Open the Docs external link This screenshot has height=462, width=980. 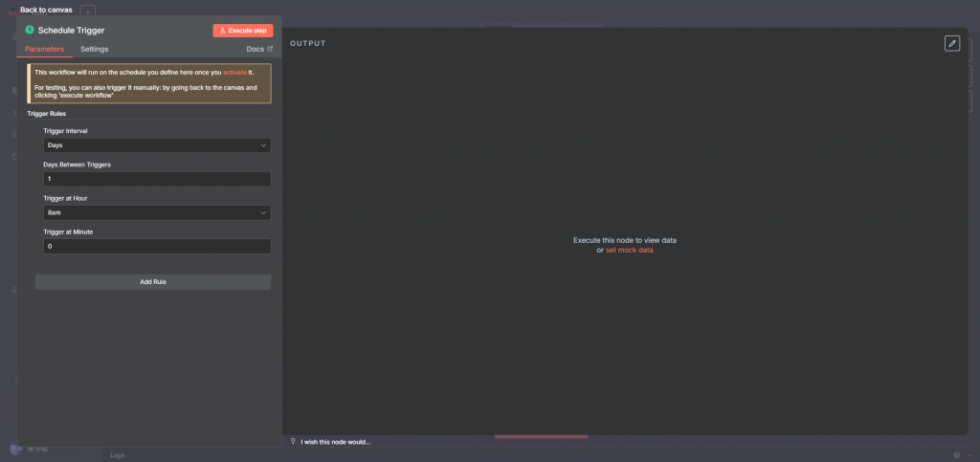[259, 50]
